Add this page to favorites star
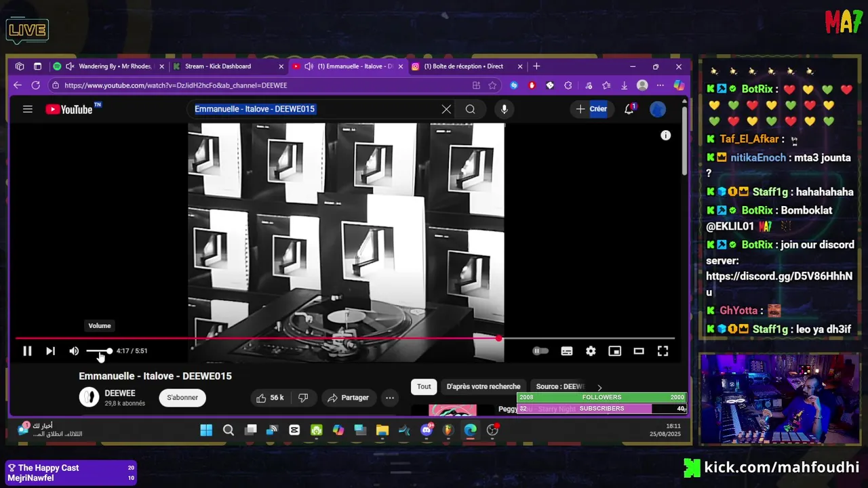Viewport: 868px width, 488px height. coord(492,85)
